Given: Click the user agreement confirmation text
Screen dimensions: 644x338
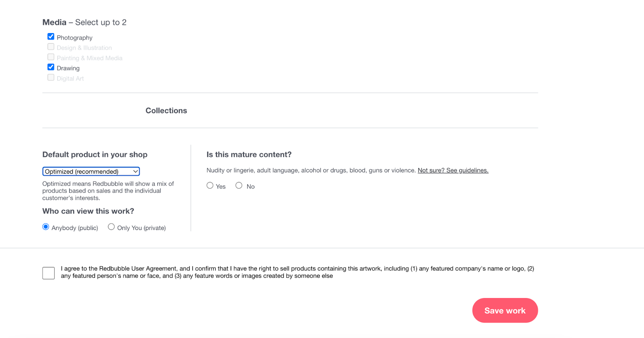Looking at the screenshot, I should 297,272.
